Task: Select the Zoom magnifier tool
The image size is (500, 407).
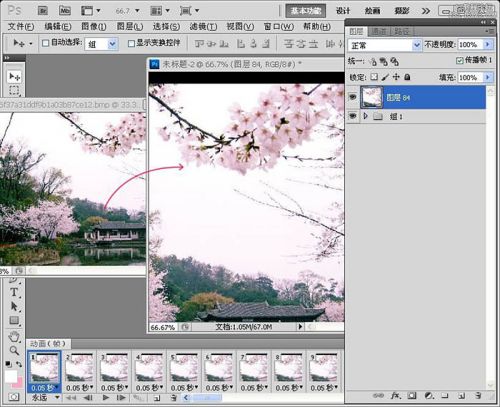Action: pos(14,350)
